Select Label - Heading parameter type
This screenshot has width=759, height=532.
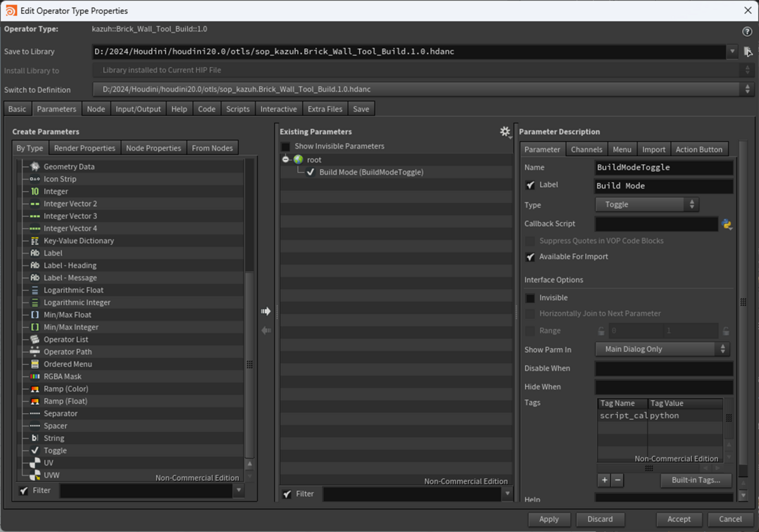[x=70, y=266]
